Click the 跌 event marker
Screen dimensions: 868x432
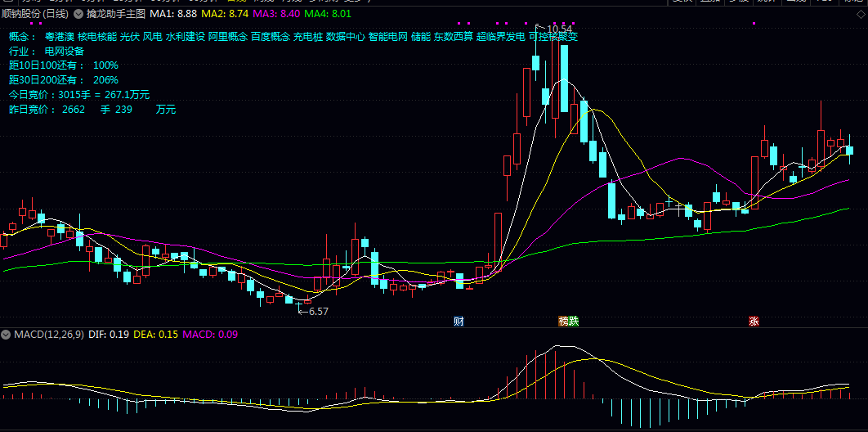pos(574,322)
